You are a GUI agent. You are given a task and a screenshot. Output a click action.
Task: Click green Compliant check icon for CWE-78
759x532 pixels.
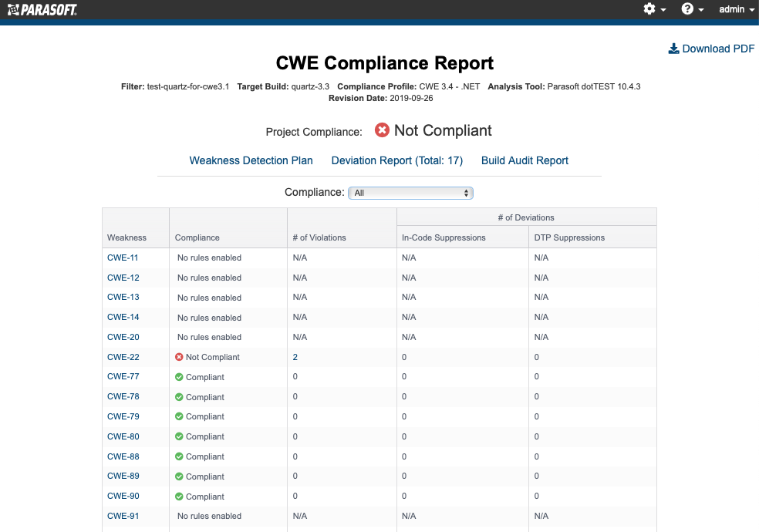(179, 396)
